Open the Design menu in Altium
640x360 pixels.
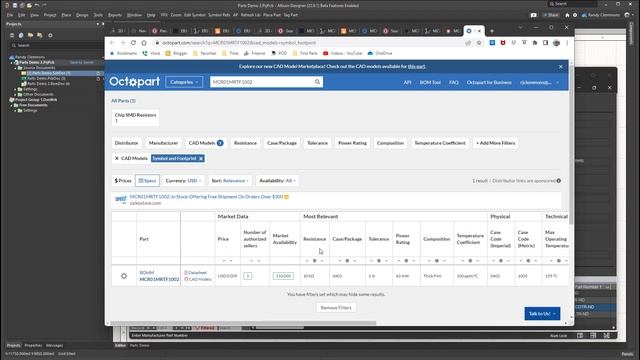82,15
